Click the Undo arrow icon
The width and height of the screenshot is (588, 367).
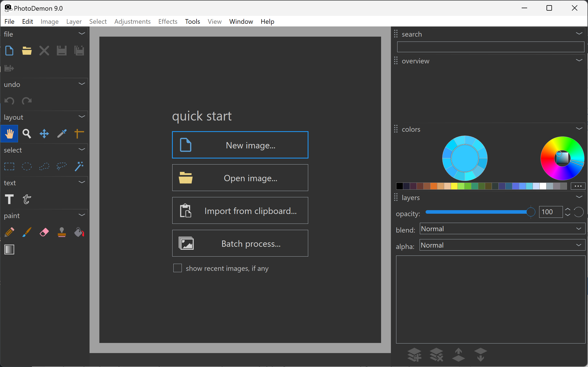pos(9,101)
